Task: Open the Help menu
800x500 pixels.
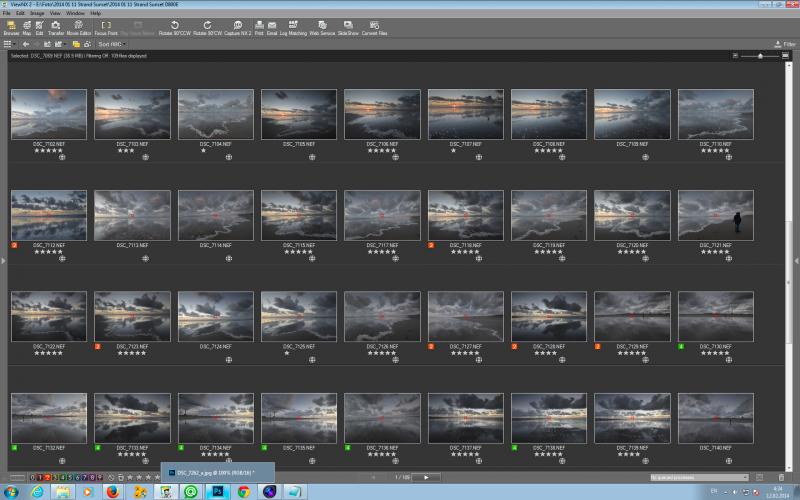Action: click(x=95, y=13)
